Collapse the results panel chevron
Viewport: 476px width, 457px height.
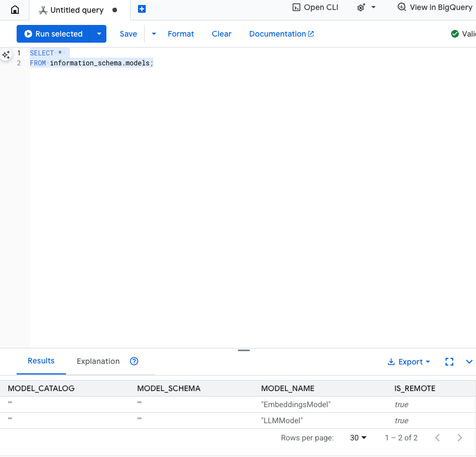(469, 362)
